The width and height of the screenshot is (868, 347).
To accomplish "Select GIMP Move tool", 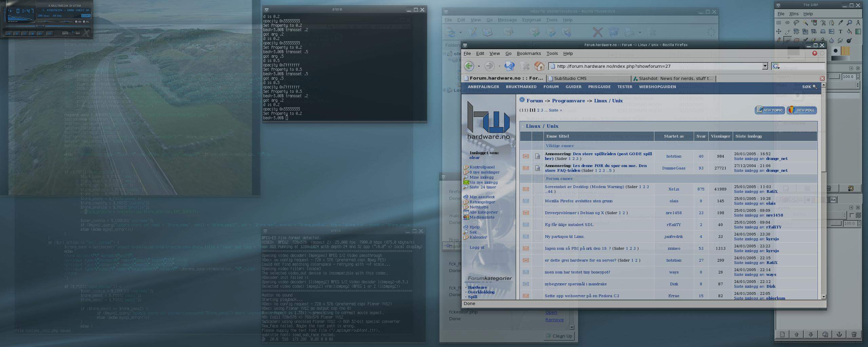I will pyautogui.click(x=778, y=31).
